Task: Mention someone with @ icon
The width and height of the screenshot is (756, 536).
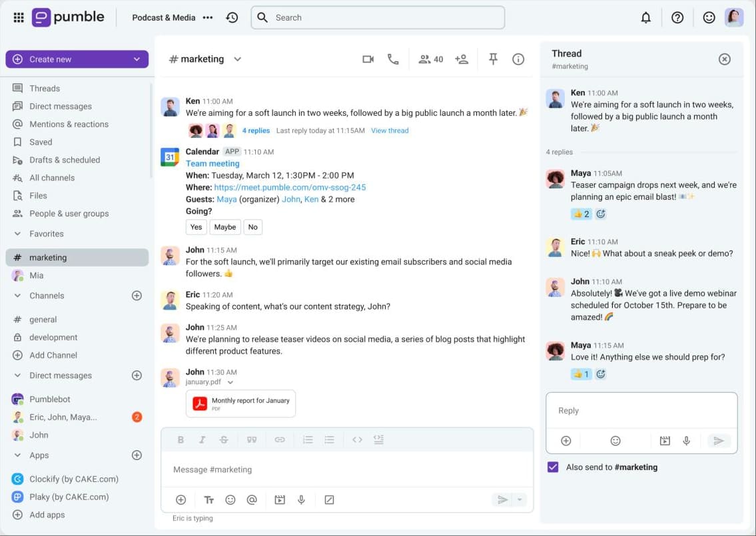Action: coord(252,500)
